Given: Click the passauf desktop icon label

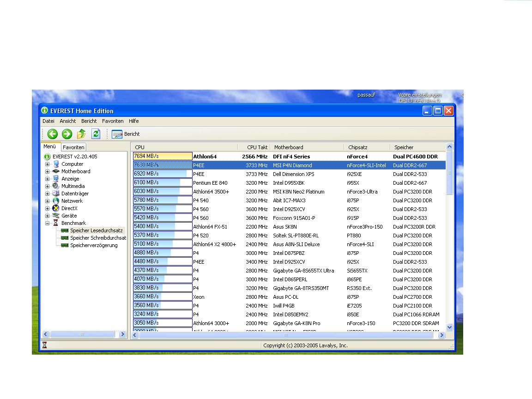Looking at the screenshot, I should click(366, 95).
